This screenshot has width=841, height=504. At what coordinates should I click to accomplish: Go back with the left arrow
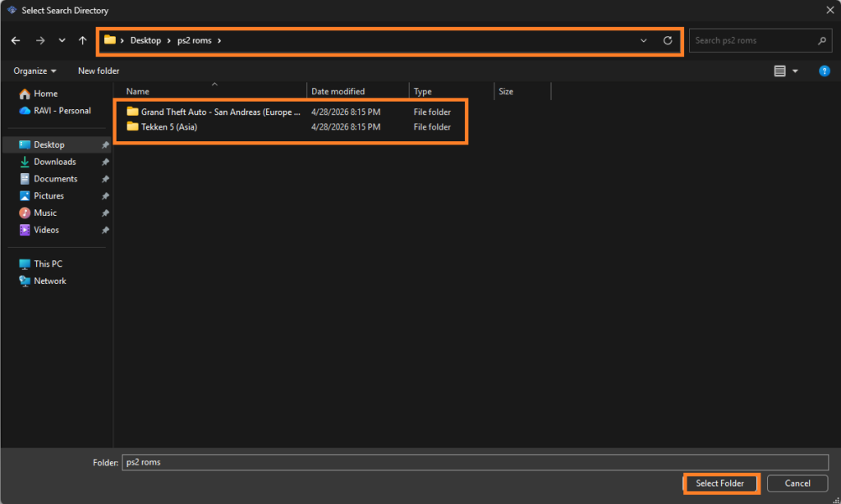[16, 40]
